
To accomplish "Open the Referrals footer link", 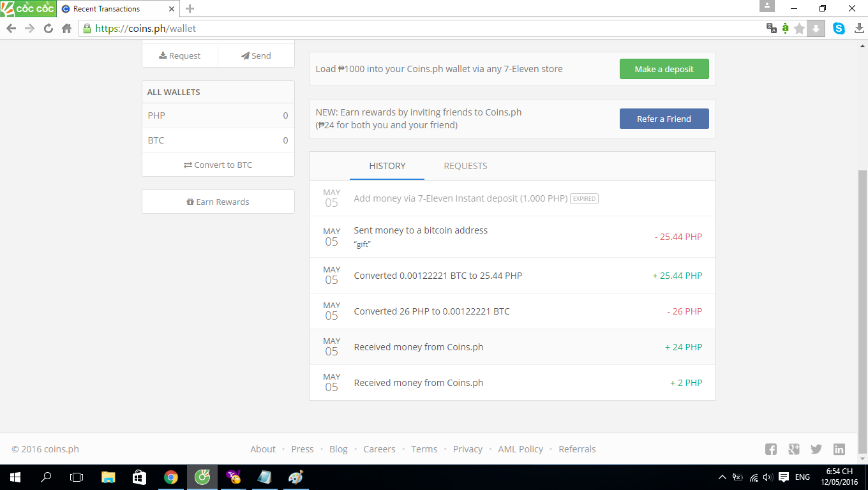I will pyautogui.click(x=577, y=449).
